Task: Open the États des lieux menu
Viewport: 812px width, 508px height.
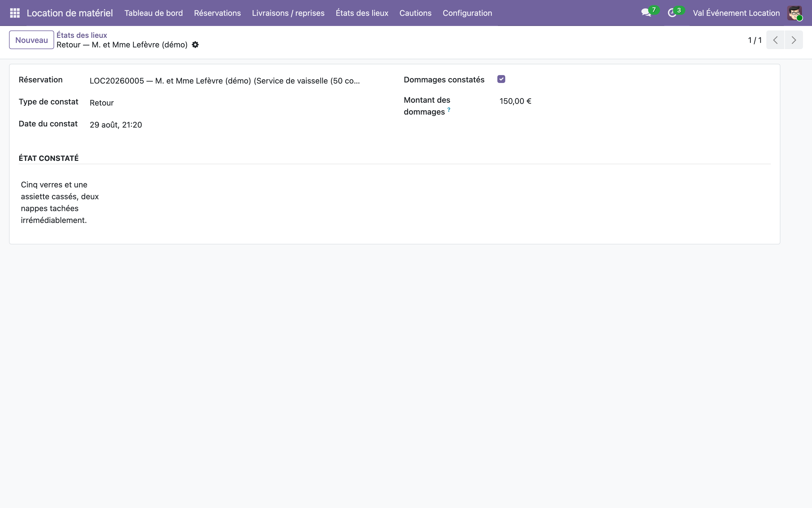Action: click(x=362, y=13)
